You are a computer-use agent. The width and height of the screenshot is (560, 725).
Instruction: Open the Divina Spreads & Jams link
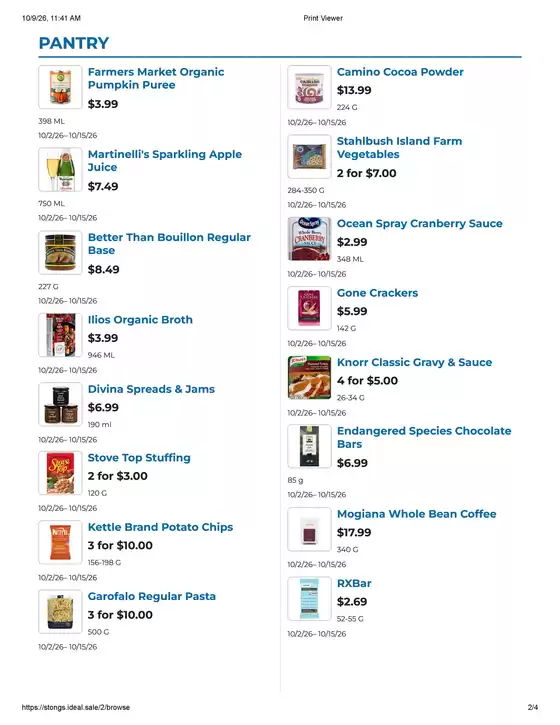click(x=151, y=389)
